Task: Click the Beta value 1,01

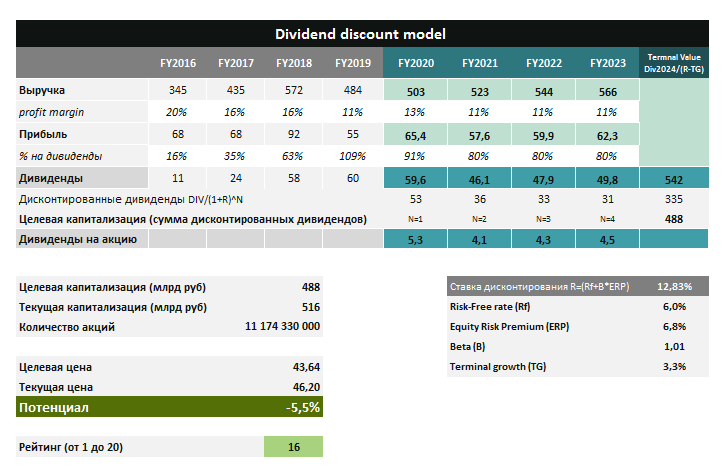Action: pos(673,346)
